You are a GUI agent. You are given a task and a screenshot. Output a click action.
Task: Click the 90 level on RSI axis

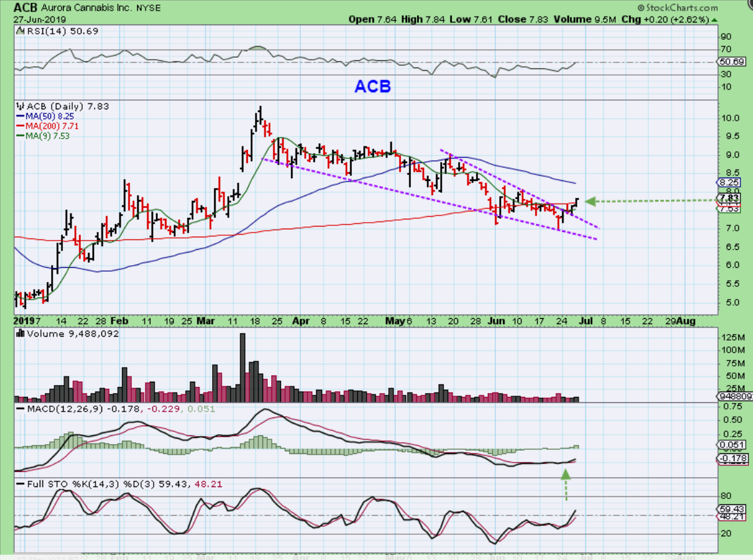(x=726, y=36)
